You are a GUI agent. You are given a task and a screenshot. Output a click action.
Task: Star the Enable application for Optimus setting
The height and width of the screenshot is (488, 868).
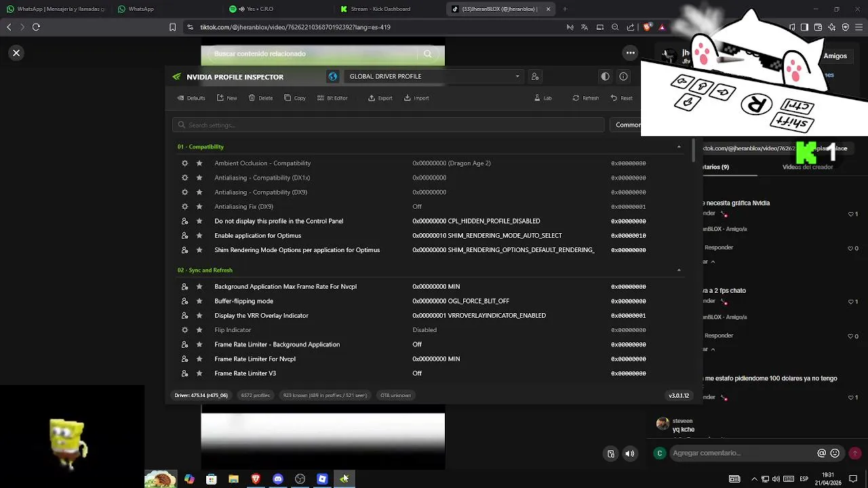point(199,236)
